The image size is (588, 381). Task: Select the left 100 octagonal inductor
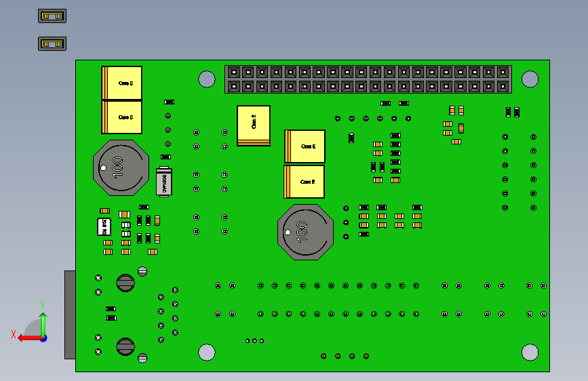(x=121, y=167)
